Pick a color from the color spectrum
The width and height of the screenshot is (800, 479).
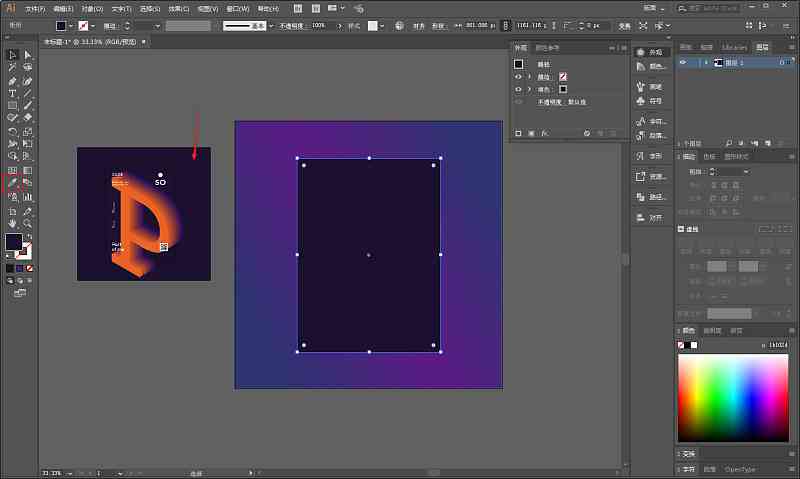tap(733, 398)
